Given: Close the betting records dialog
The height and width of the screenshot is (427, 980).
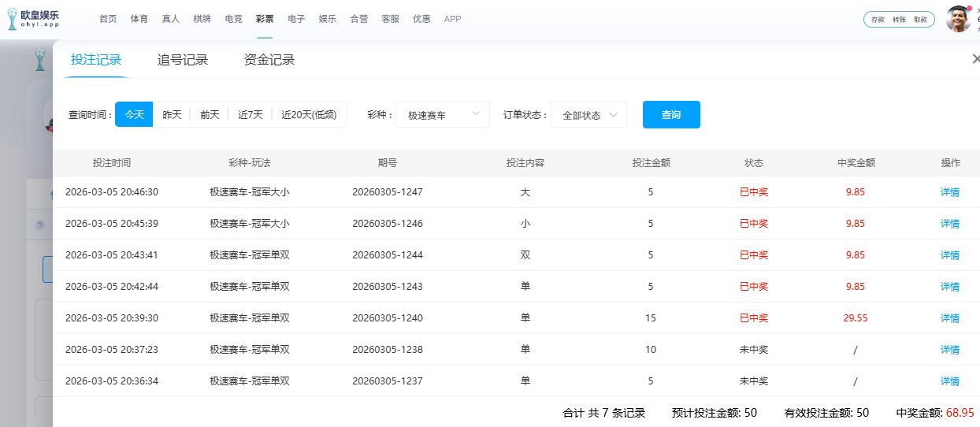Looking at the screenshot, I should (976, 59).
